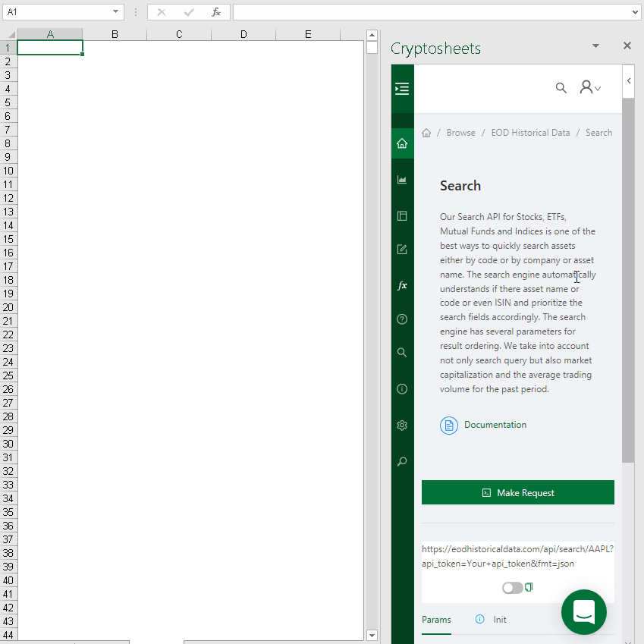The height and width of the screenshot is (644, 644).
Task: Click the spreadsheet scroll up arrow
Action: click(x=372, y=36)
